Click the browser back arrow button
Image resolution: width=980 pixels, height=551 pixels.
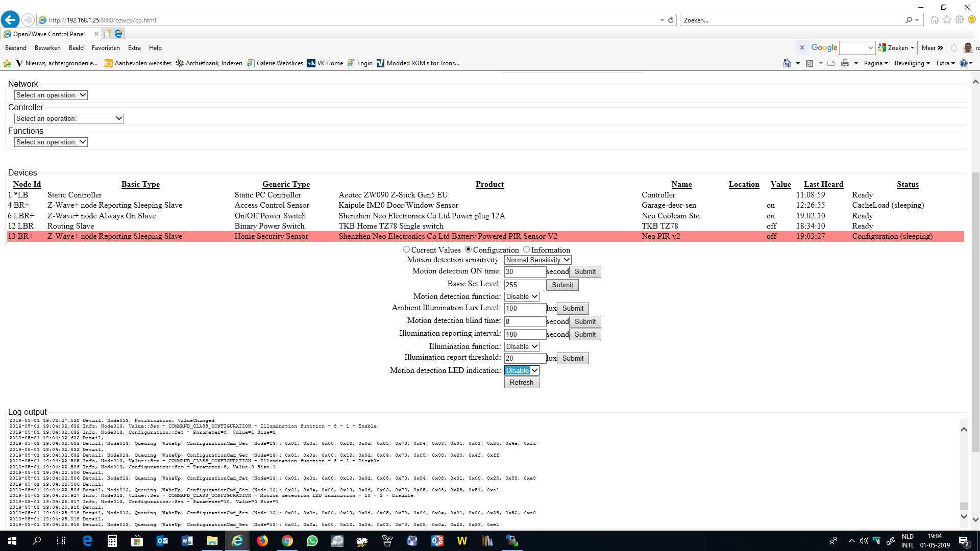tap(10, 20)
